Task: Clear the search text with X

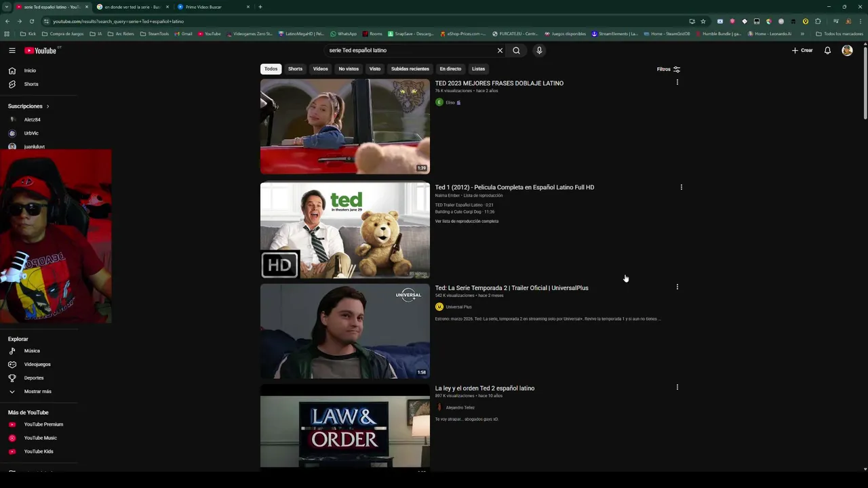Action: click(x=500, y=50)
